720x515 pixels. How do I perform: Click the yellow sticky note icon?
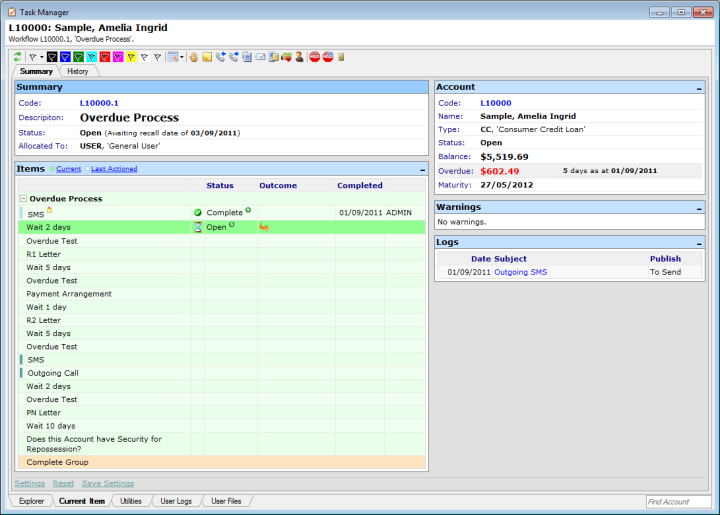207,57
